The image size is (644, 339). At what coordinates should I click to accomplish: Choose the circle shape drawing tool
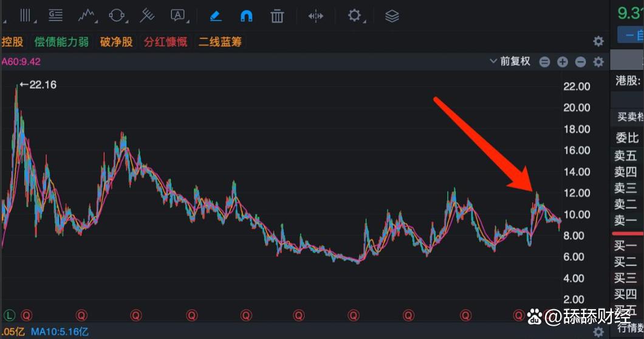(x=117, y=16)
